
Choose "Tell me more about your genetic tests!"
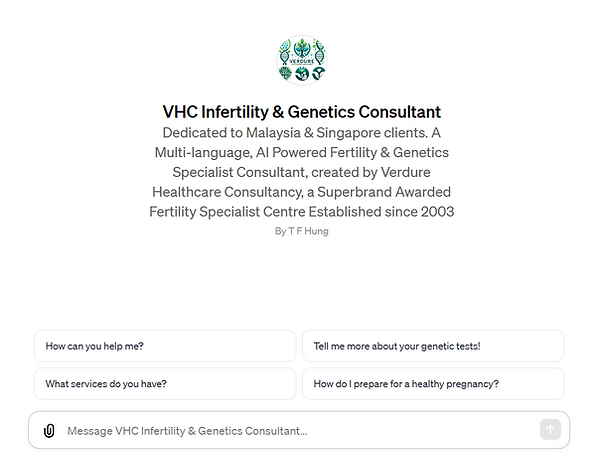(433, 346)
